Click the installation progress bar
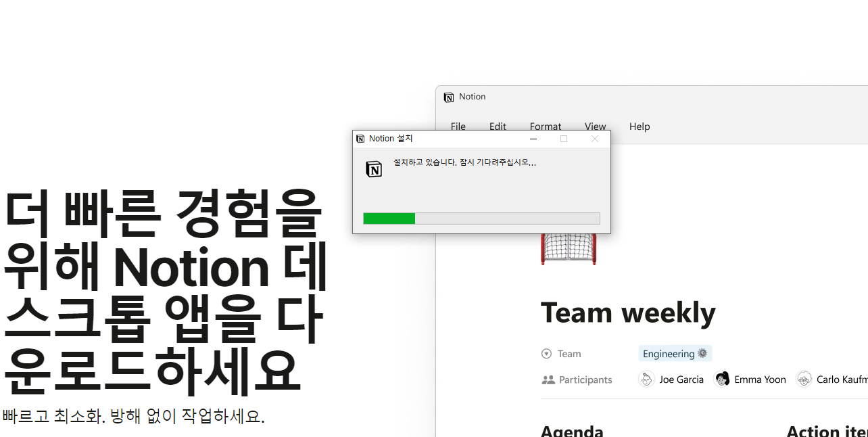The width and height of the screenshot is (868, 437). pos(481,218)
